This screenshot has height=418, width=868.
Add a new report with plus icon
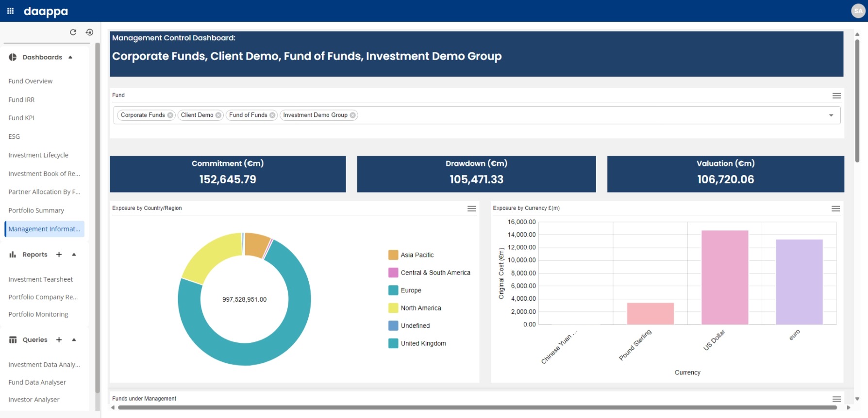tap(59, 255)
